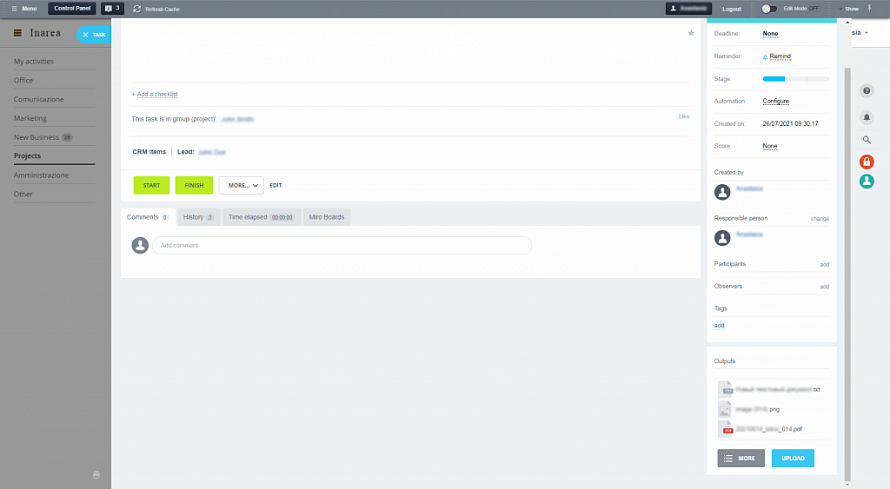The width and height of the screenshot is (890, 489).
Task: Click the Refresh Cache icon
Action: click(x=137, y=8)
